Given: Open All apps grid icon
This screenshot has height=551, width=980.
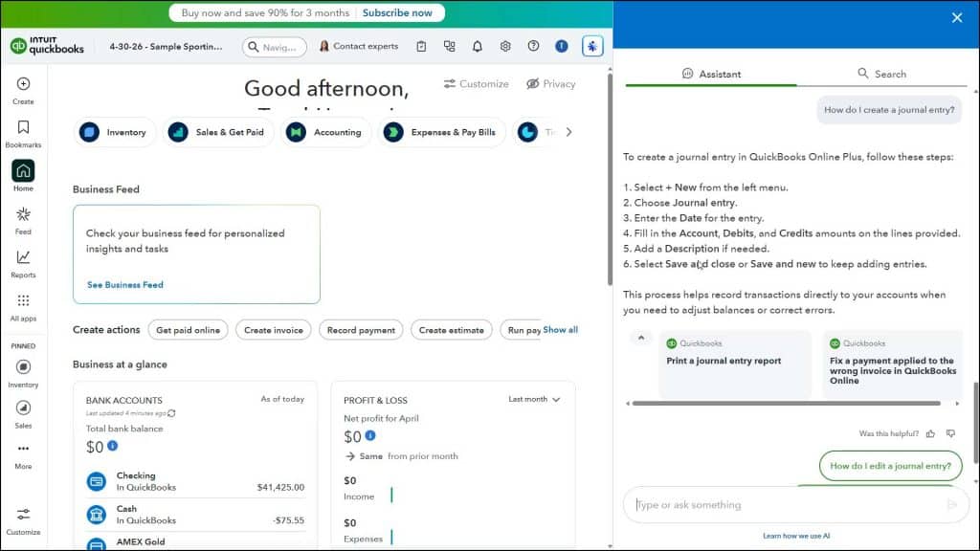Looking at the screenshot, I should tap(23, 307).
